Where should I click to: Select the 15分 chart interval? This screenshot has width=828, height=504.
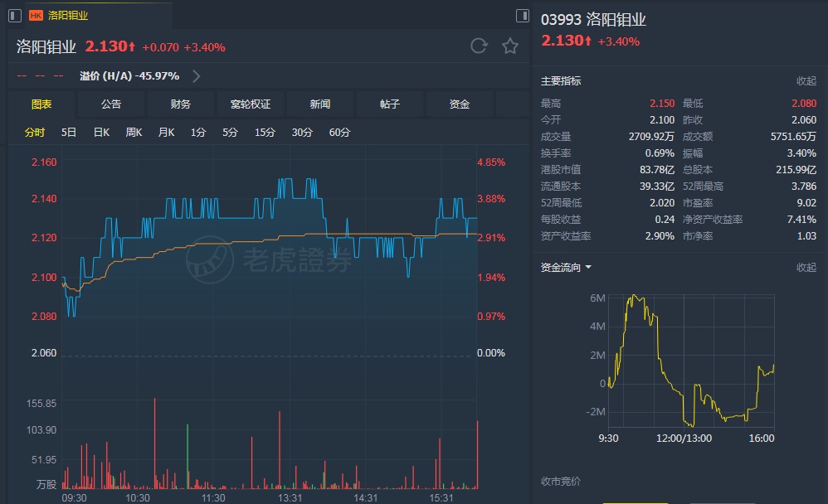pyautogui.click(x=265, y=133)
